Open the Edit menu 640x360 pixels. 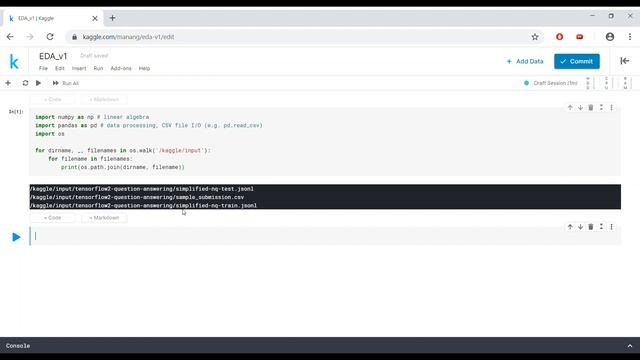[x=60, y=68]
